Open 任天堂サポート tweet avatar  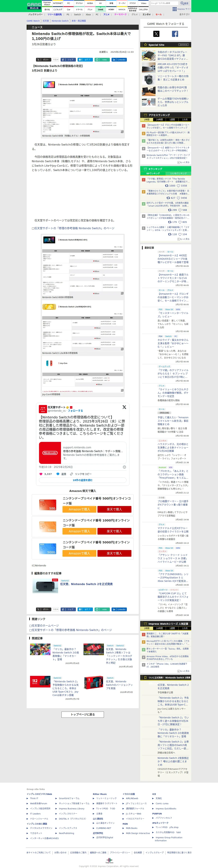[43, 409]
